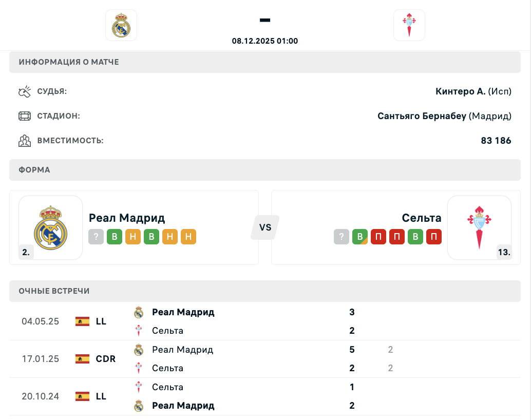
Task: Click the Spain flag beside CDR
Action: [82, 359]
